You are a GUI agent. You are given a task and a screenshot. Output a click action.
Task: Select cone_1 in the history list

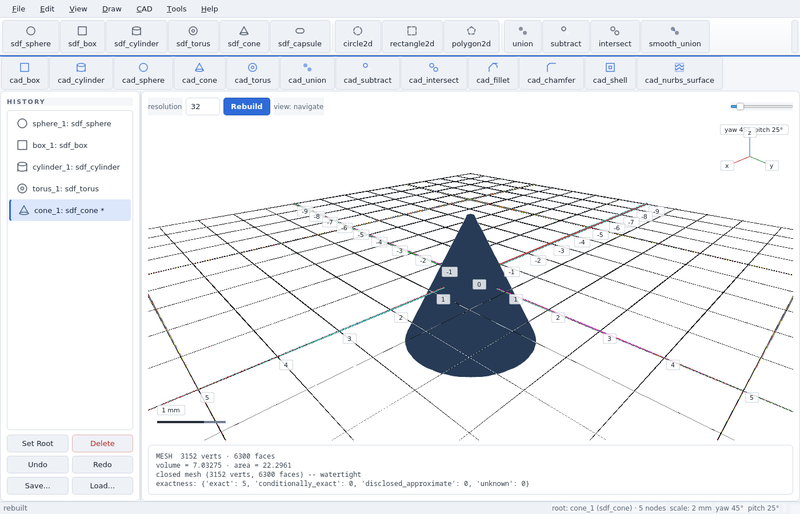[x=70, y=210]
